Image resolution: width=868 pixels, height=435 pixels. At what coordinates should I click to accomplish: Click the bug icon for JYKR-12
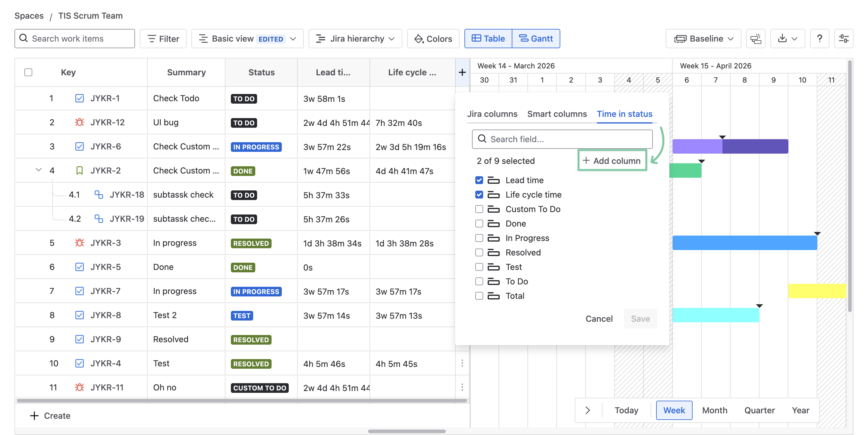coord(79,122)
